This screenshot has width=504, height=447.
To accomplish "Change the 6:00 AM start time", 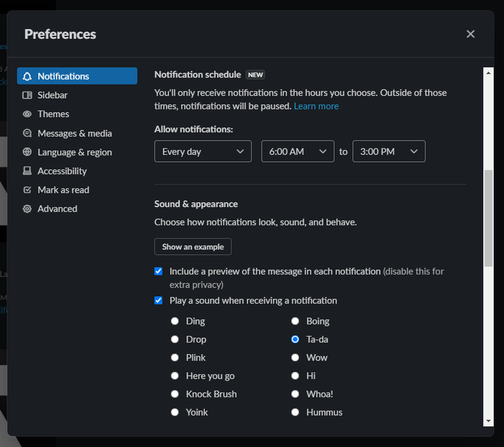I will [297, 151].
